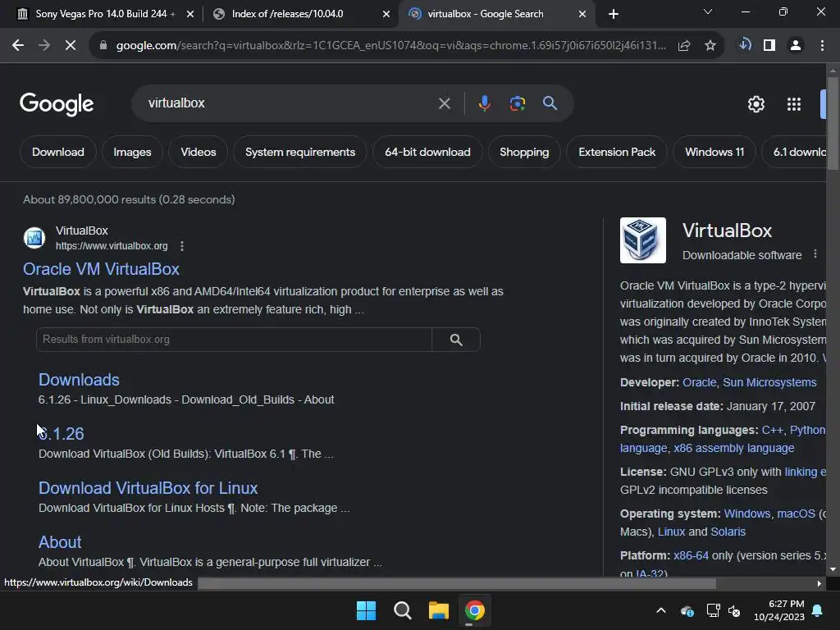Start voice search with microphone icon
Screen dimensions: 840x630
(x=484, y=103)
